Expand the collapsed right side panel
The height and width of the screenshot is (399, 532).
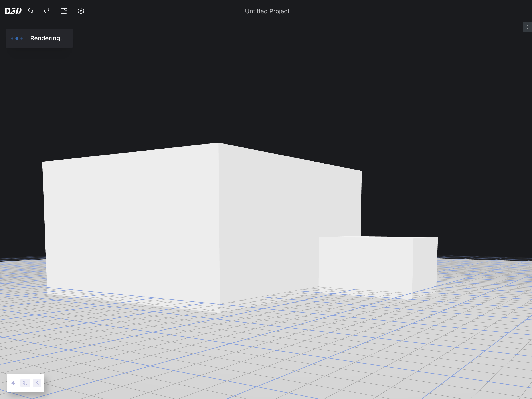coord(527,27)
